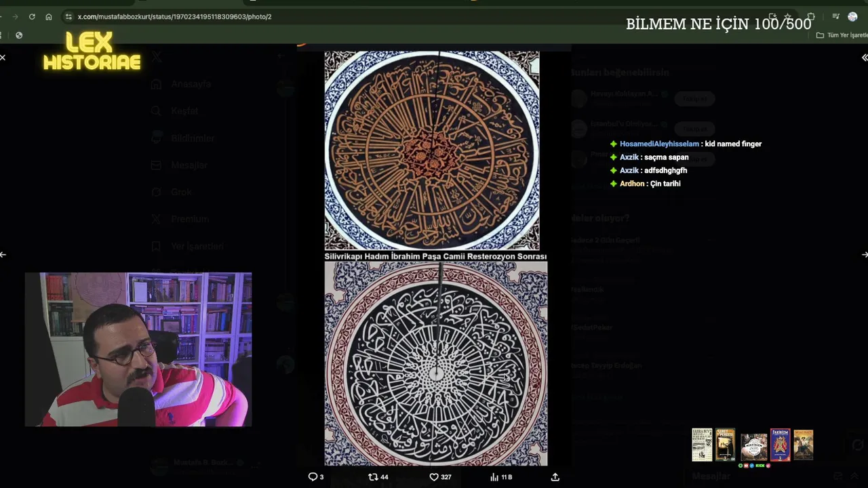Click the browser forward arrow
868x488 pixels.
(15, 16)
